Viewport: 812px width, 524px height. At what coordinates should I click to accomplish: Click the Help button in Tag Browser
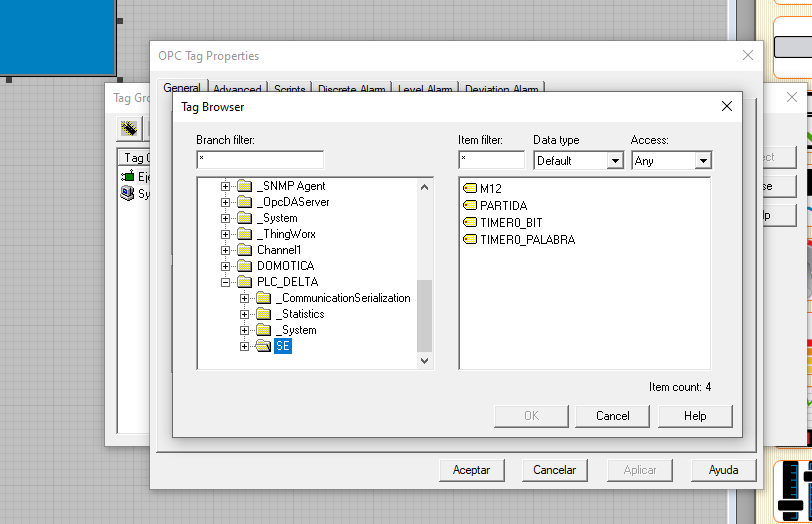[x=695, y=416]
